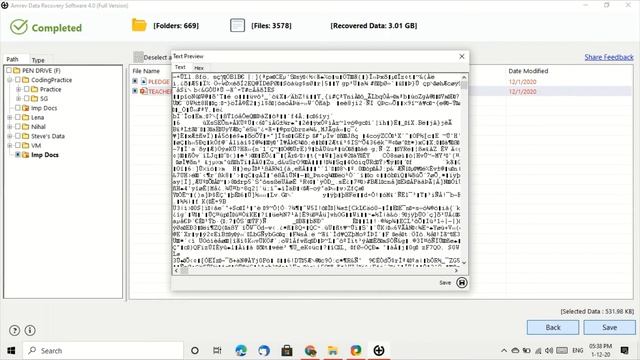Show hidden system tray icons
The height and width of the screenshot is (360, 640).
coord(504,351)
